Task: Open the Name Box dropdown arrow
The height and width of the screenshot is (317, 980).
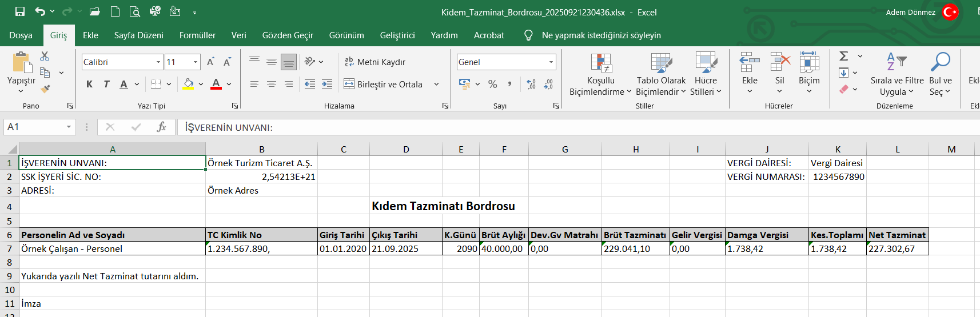Action: 69,127
